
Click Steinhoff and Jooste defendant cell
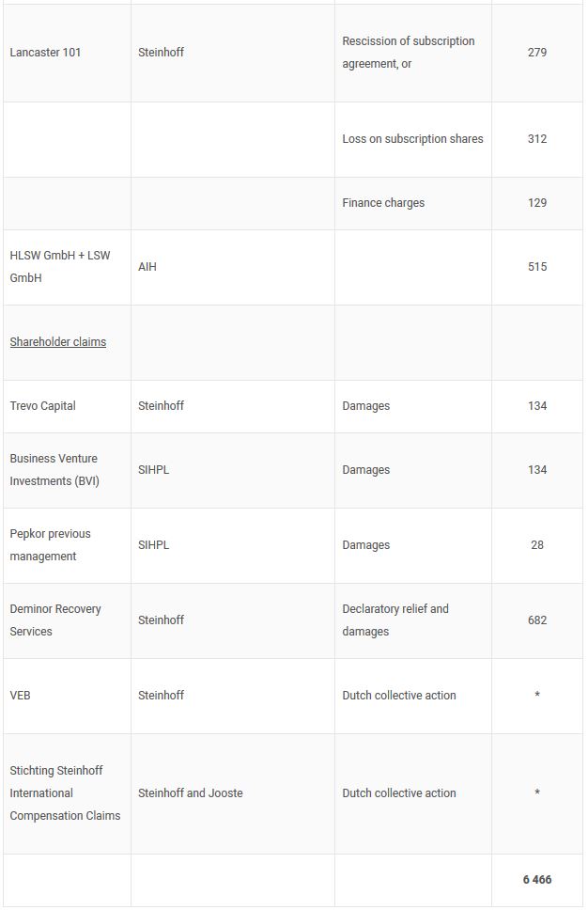pos(191,793)
